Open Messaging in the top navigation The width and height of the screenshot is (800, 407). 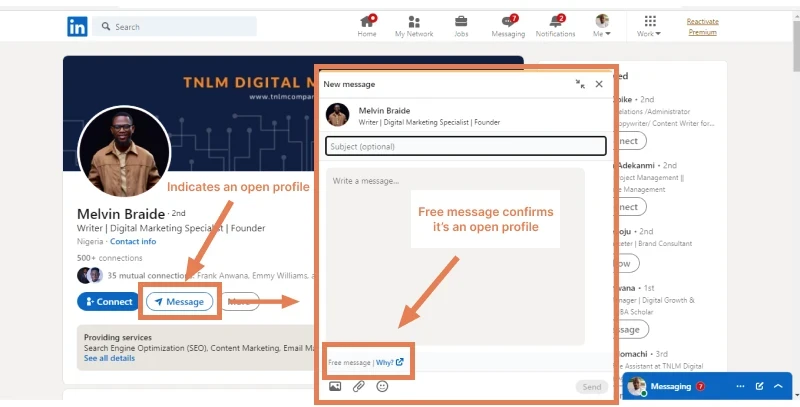508,27
